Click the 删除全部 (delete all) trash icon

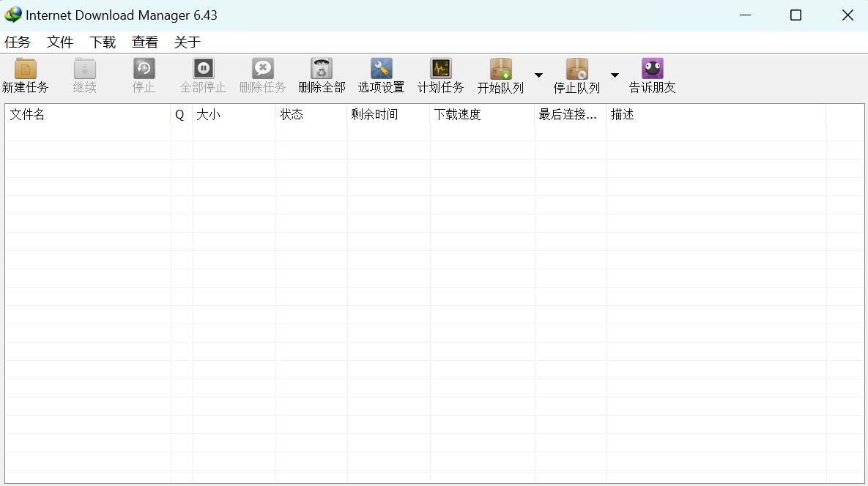tap(322, 69)
